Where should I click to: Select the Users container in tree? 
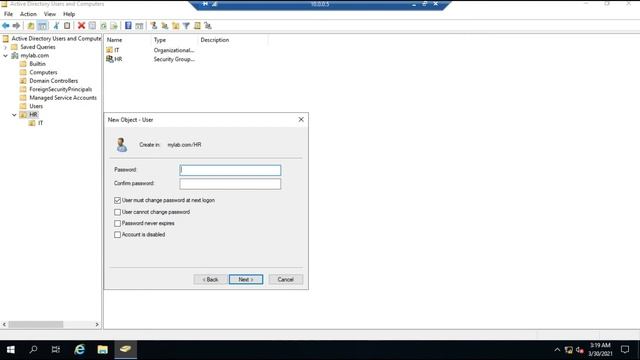coord(36,106)
